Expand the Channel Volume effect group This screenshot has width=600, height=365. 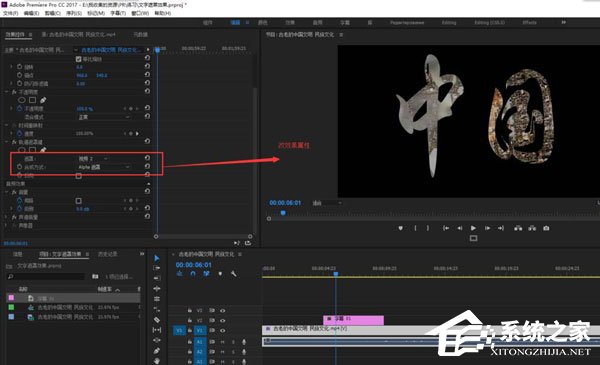coord(7,217)
